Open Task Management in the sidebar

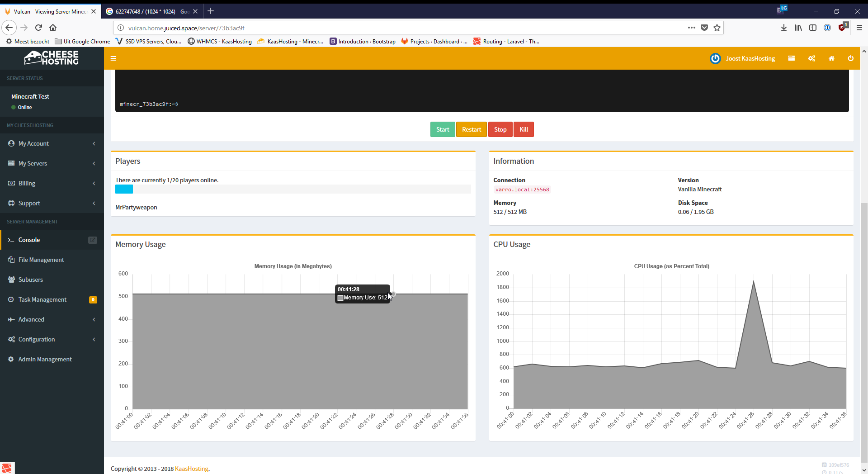click(42, 299)
